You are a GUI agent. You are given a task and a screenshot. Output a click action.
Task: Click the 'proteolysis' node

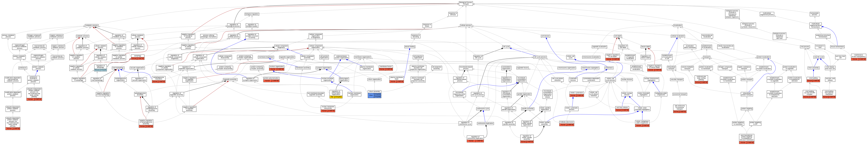click(x=23, y=68)
